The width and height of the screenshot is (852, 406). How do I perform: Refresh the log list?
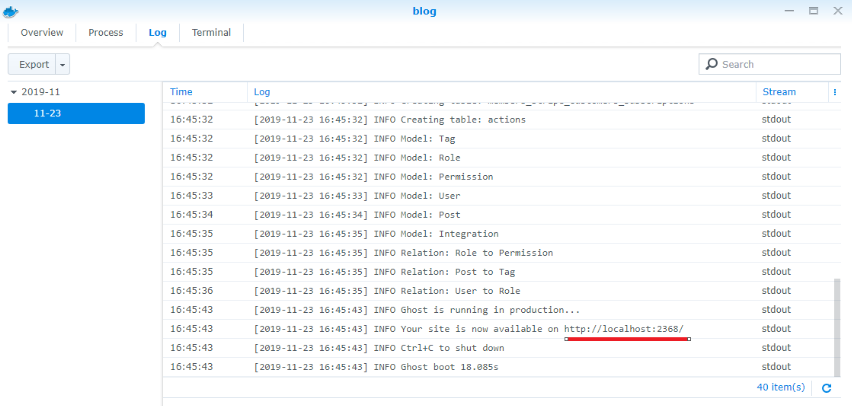click(x=826, y=388)
